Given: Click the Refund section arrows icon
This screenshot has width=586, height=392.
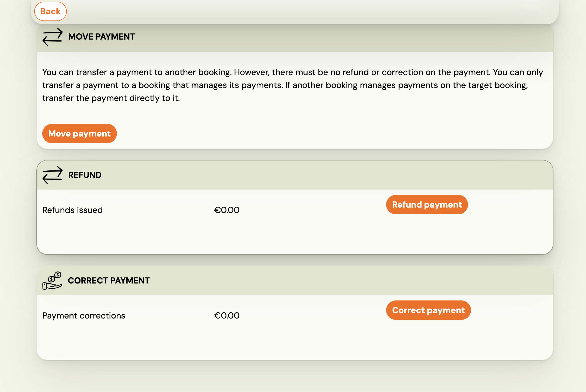Looking at the screenshot, I should coord(52,175).
